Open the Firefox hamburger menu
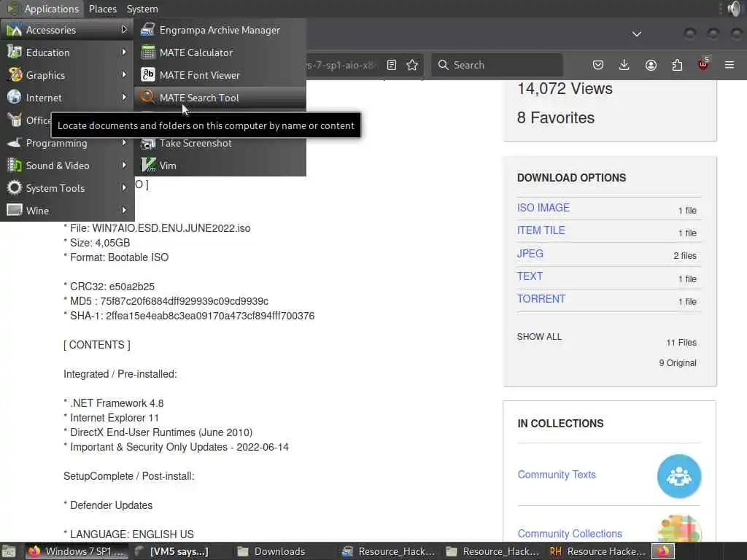 [729, 65]
